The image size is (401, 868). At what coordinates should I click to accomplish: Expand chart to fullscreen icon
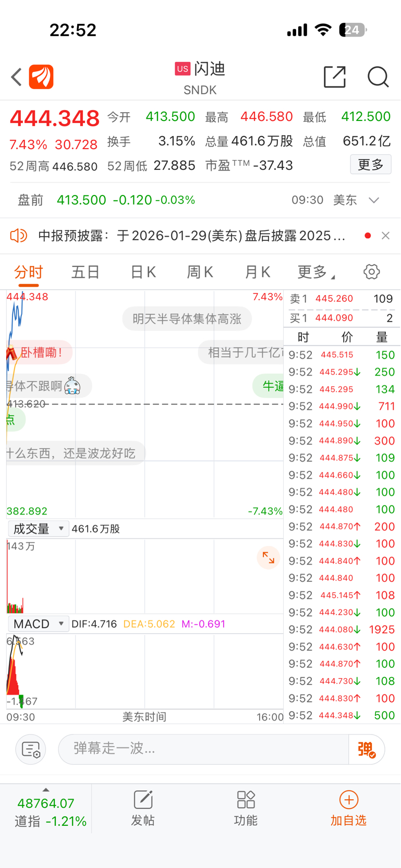click(269, 558)
